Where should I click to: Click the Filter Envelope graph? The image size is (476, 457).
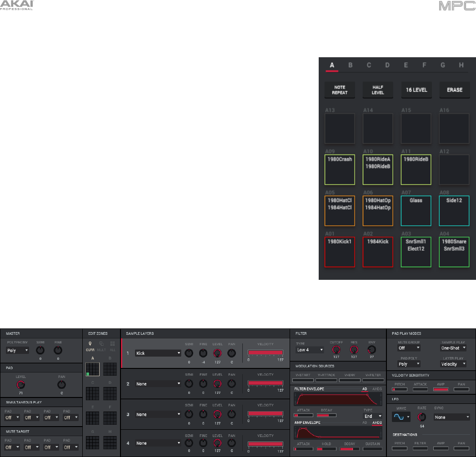[338, 399]
